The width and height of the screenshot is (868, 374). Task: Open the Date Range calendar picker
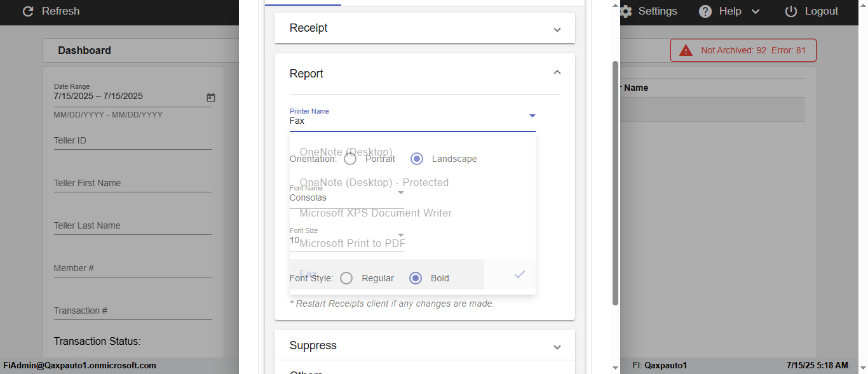pyautogui.click(x=211, y=97)
